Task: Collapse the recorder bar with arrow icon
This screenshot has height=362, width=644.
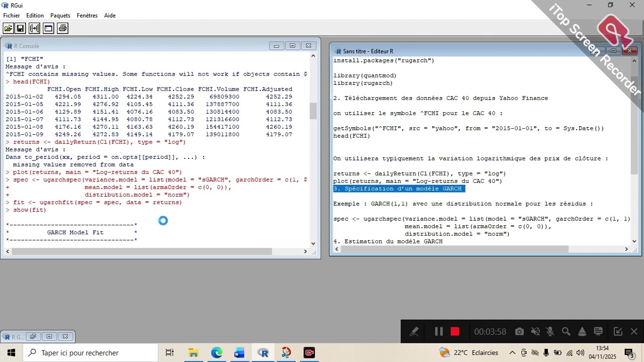Action: 618,331
